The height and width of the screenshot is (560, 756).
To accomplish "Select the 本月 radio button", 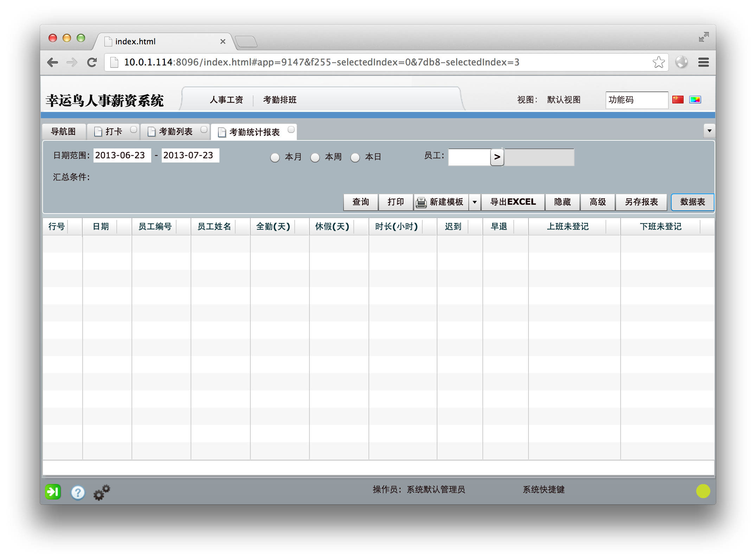I will (275, 157).
